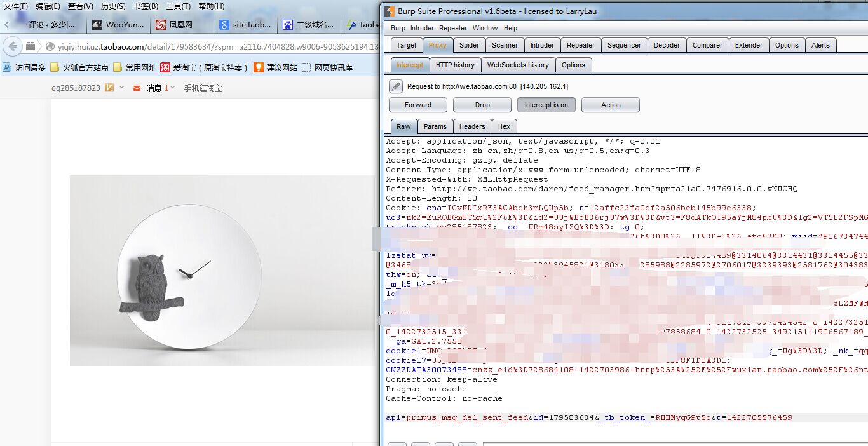Click the 访问最多 bookmark icon

coord(8,67)
